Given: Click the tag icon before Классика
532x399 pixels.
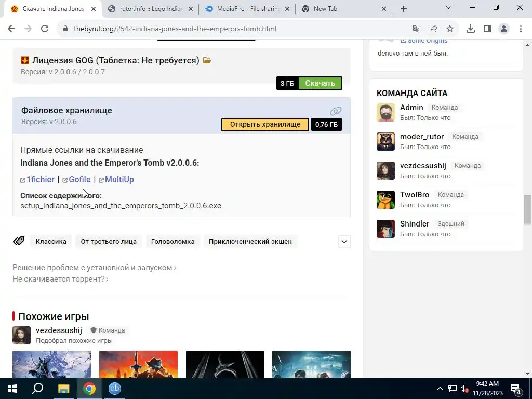Looking at the screenshot, I should tap(19, 241).
